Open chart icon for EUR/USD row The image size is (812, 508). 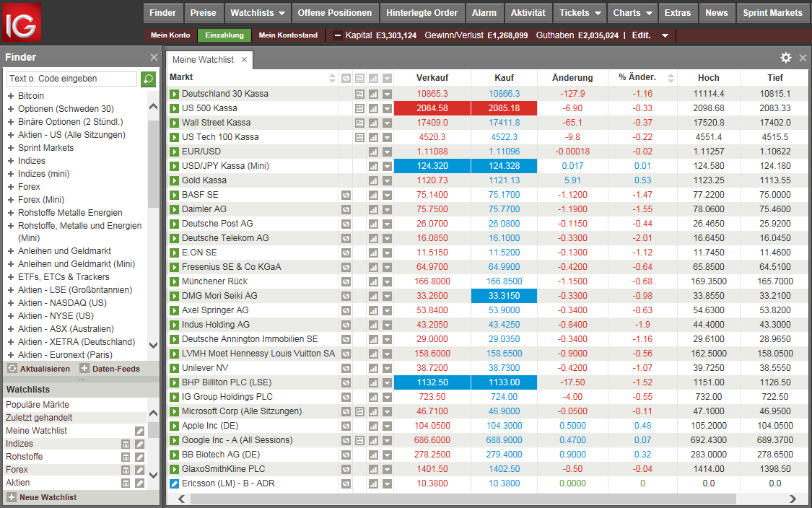(373, 152)
